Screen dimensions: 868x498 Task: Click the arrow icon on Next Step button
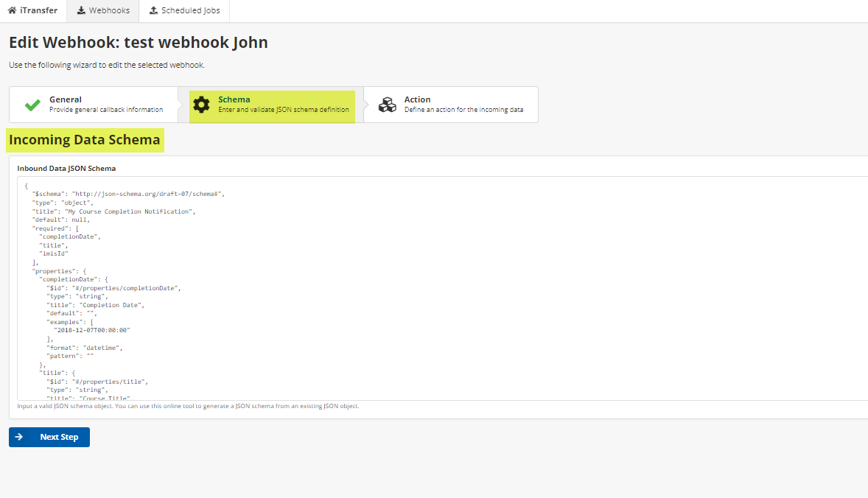pyautogui.click(x=19, y=437)
